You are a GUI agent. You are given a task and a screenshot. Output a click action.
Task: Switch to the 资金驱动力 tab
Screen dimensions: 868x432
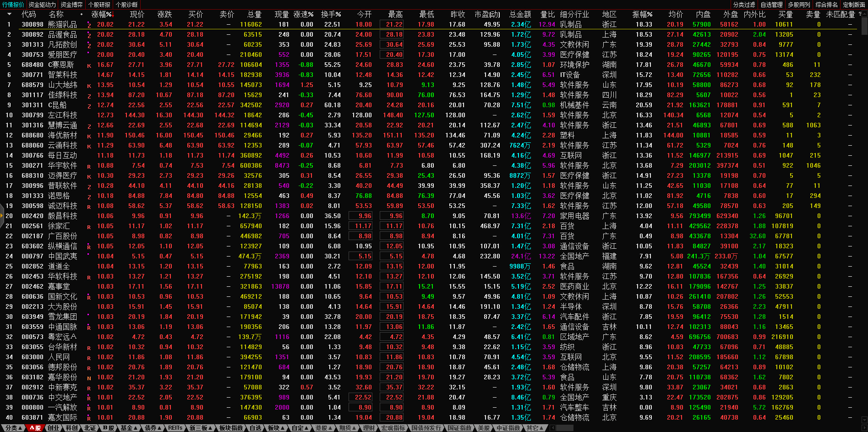[x=42, y=5]
